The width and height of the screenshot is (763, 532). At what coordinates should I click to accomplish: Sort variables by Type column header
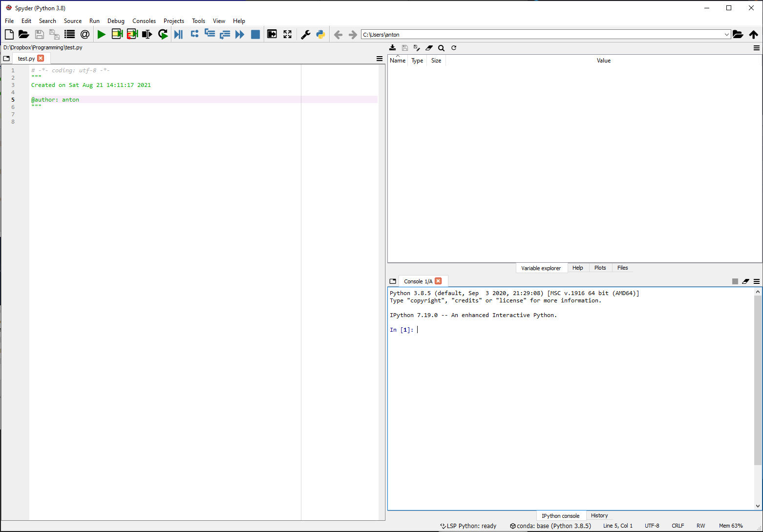417,61
